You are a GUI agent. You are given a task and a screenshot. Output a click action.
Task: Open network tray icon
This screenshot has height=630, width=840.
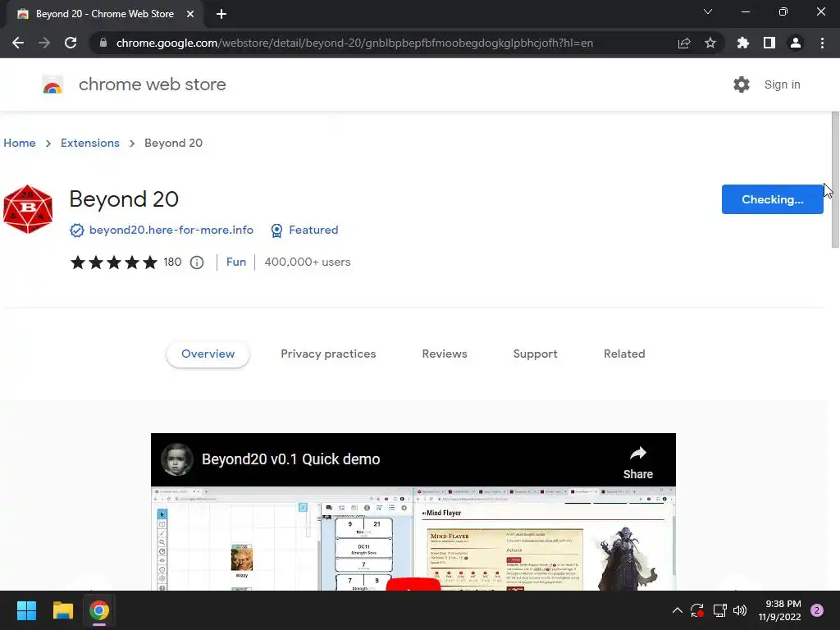click(x=719, y=610)
